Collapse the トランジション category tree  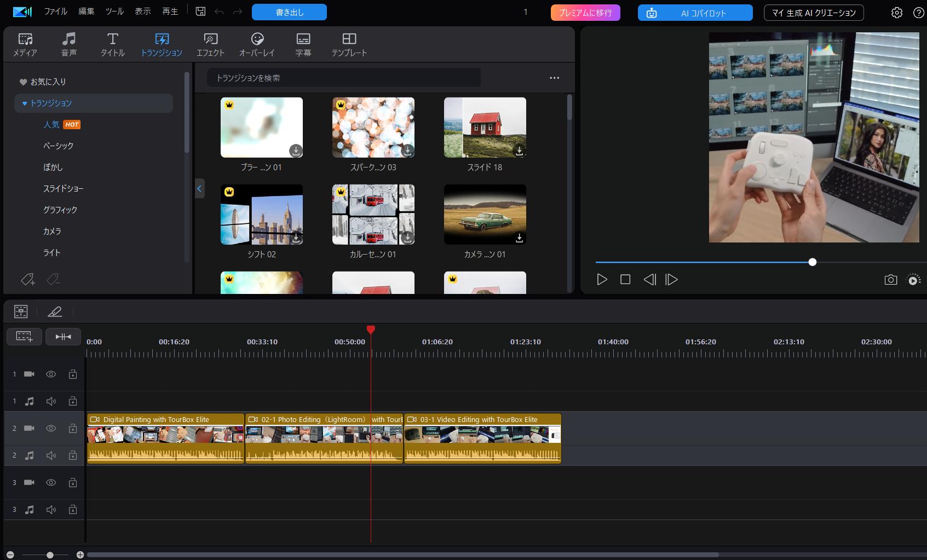(25, 103)
